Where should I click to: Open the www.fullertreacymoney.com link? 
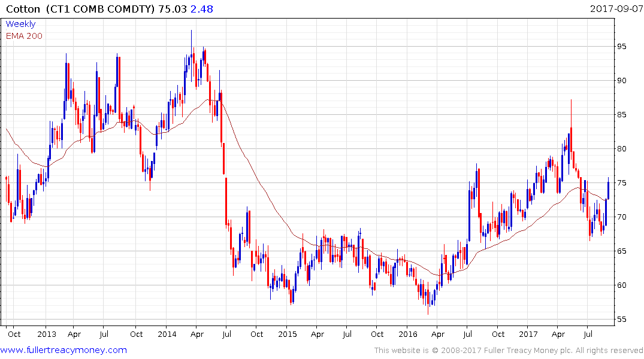tap(64, 350)
